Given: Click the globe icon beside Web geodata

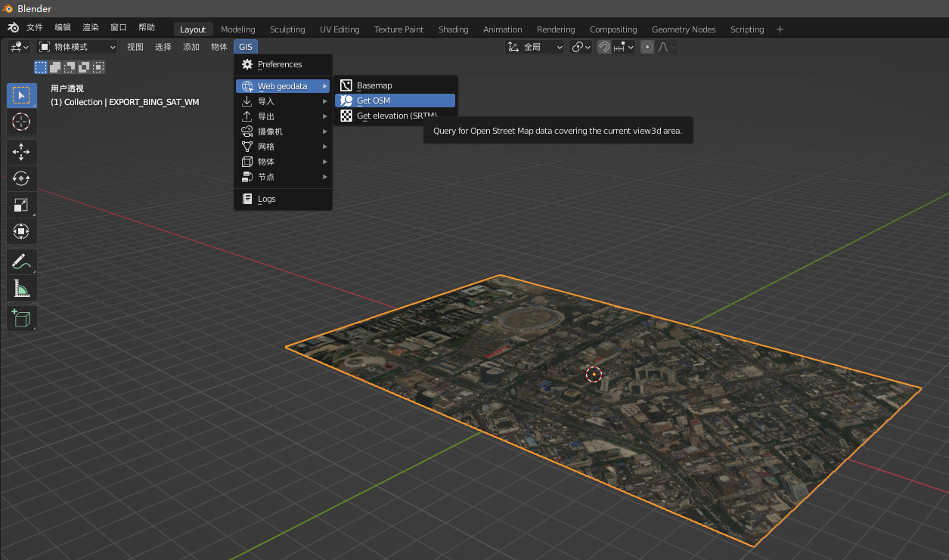Looking at the screenshot, I should (247, 86).
